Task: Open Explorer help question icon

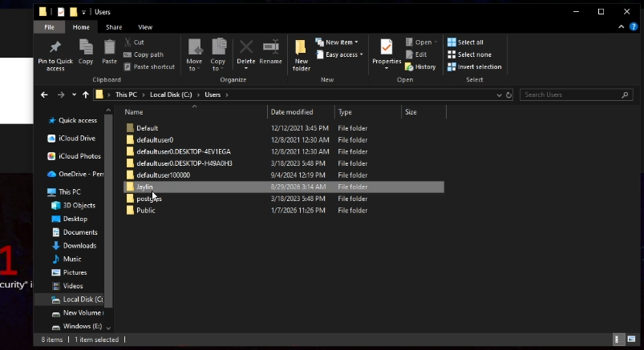Action: [x=634, y=27]
